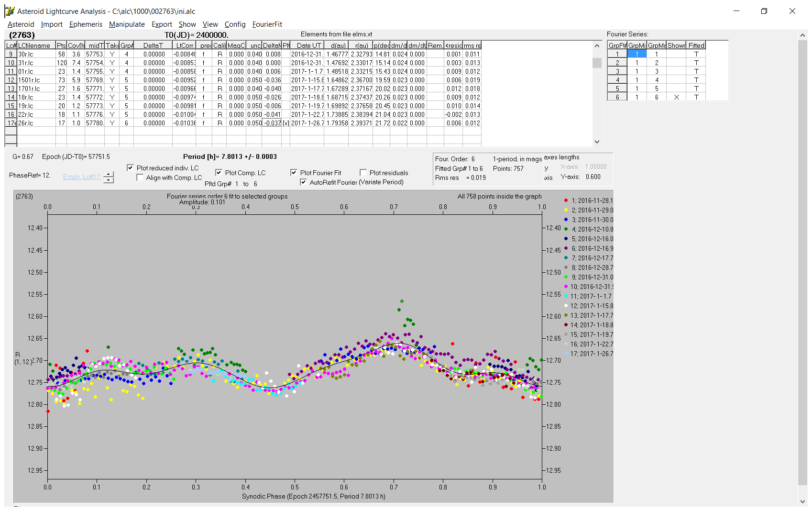Screen dimensions: 812x511
Task: Select lightcurve row 13 file 1701r.lc
Action: tap(243, 89)
